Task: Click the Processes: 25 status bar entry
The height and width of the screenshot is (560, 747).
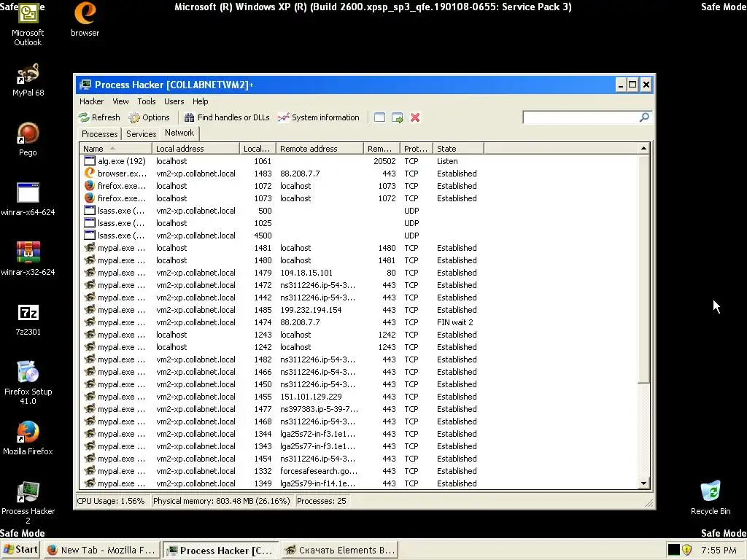Action: (x=322, y=501)
